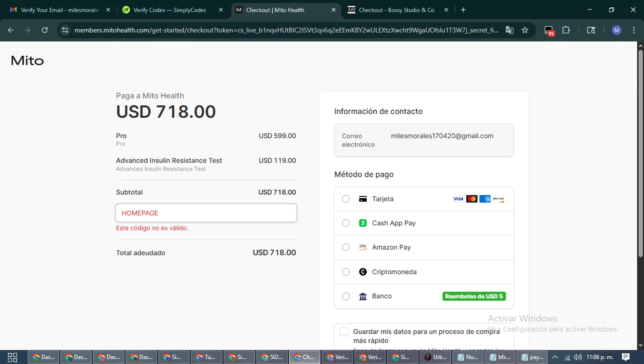Image resolution: width=644 pixels, height=364 pixels.
Task: Switch to the Verify Codes SimplyCodes tab
Action: point(170,10)
